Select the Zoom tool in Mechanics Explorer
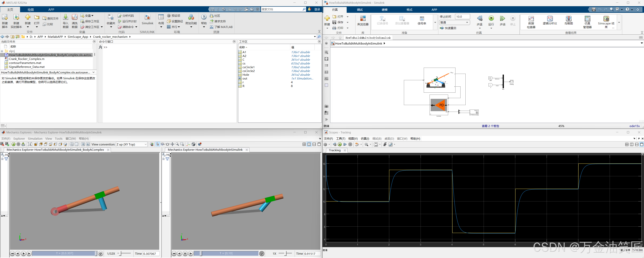 177,144
